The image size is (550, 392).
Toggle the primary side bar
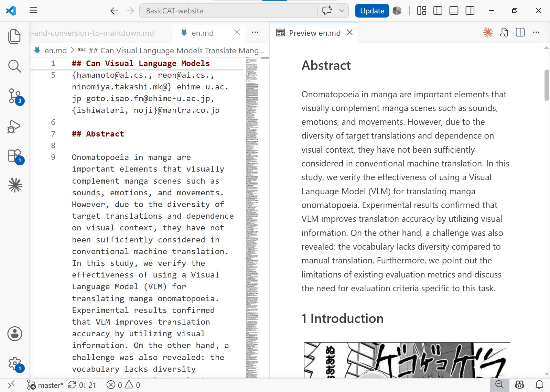[438, 11]
